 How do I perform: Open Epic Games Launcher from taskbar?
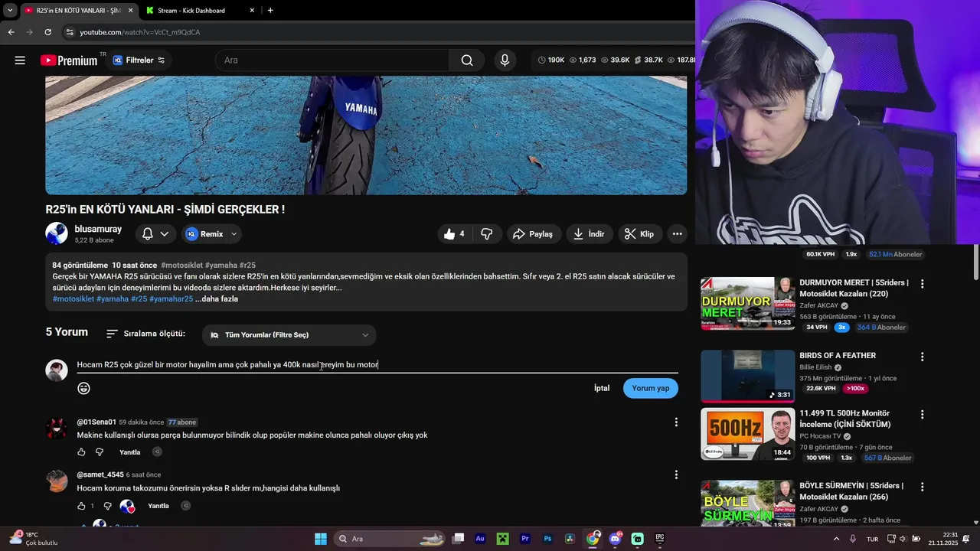659,539
